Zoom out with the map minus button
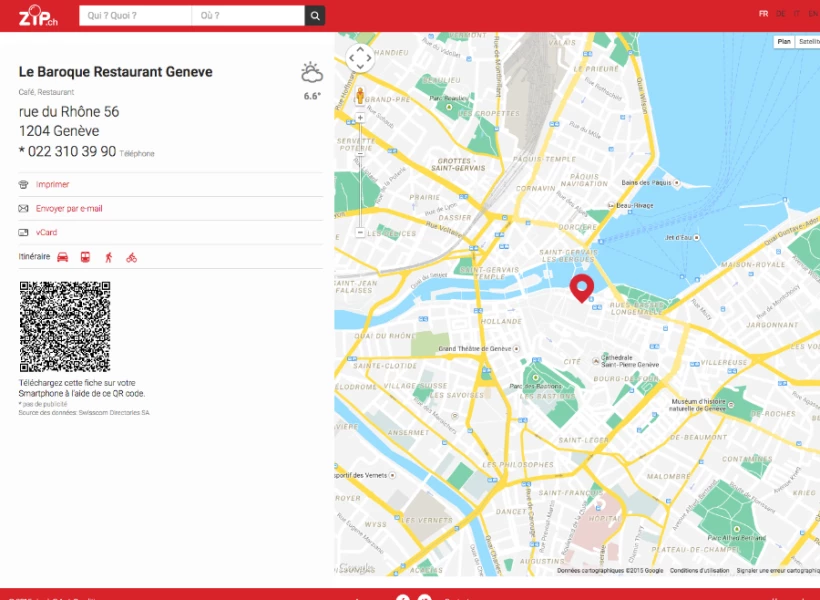 [360, 232]
